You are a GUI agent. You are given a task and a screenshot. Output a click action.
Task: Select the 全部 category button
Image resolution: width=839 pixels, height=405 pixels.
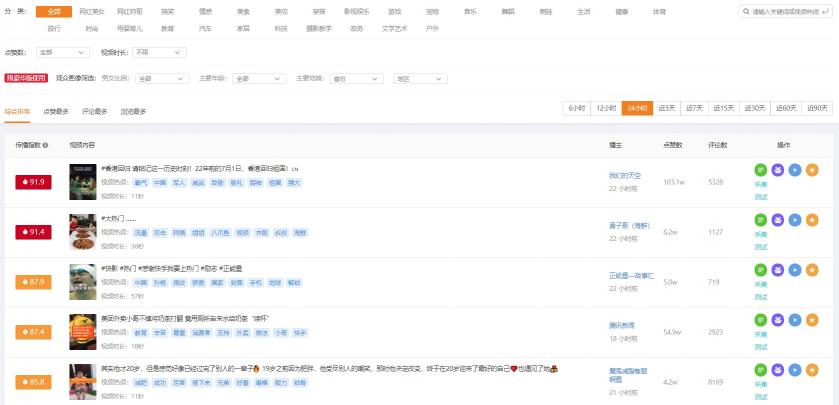(x=54, y=11)
